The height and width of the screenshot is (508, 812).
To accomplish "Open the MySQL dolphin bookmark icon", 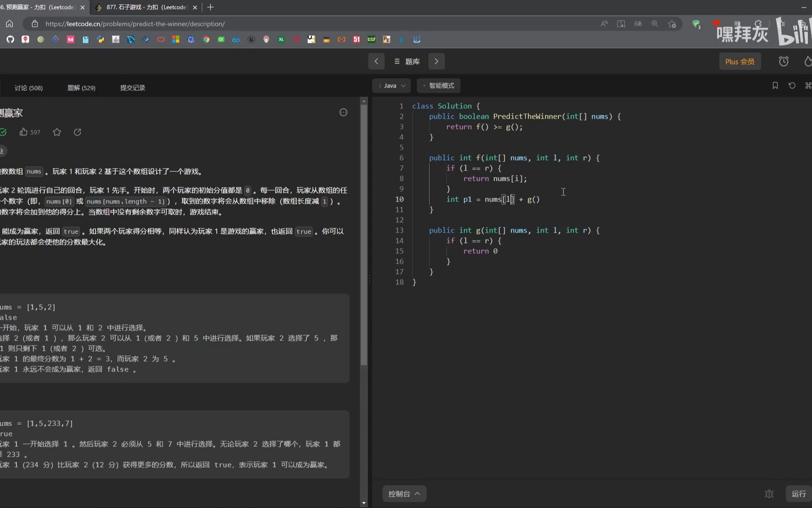I will pos(131,40).
